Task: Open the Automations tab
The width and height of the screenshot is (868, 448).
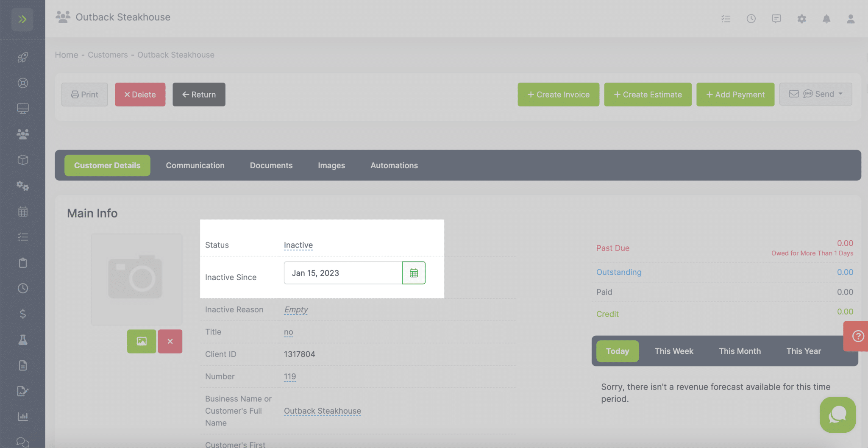Action: 394,165
